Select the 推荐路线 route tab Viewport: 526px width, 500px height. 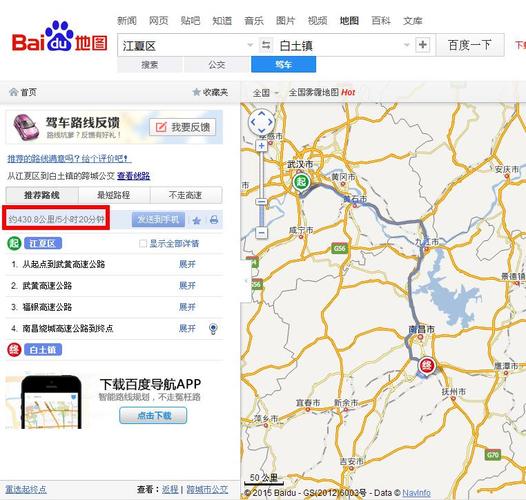(x=42, y=195)
